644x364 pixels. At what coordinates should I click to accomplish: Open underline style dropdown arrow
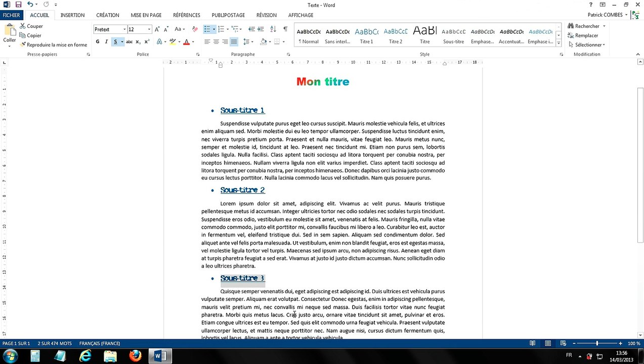pos(122,42)
